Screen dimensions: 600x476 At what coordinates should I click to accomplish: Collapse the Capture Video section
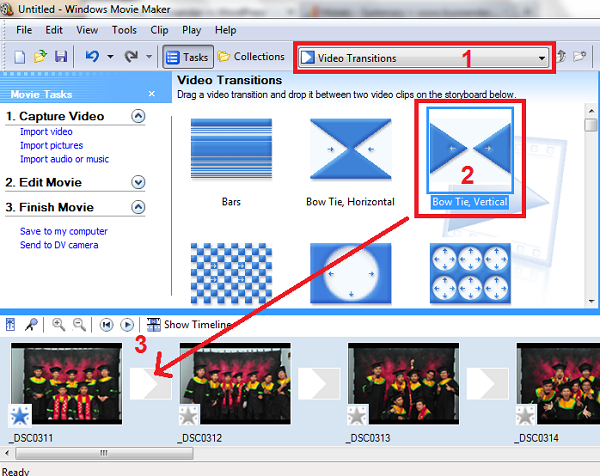pyautogui.click(x=138, y=116)
